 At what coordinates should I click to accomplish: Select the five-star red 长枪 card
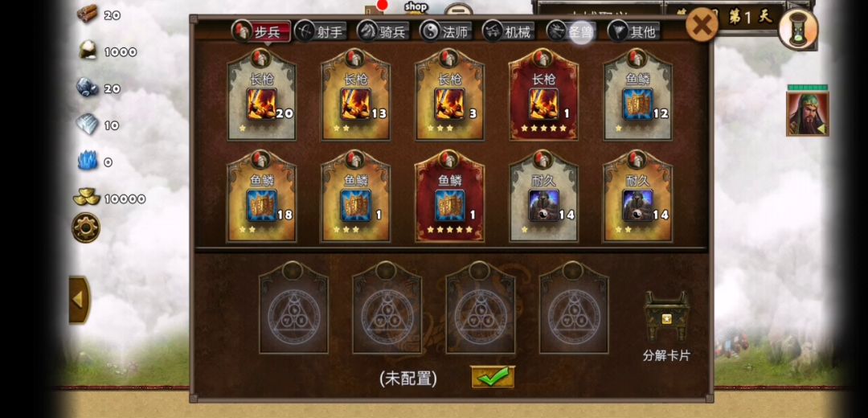click(x=543, y=95)
